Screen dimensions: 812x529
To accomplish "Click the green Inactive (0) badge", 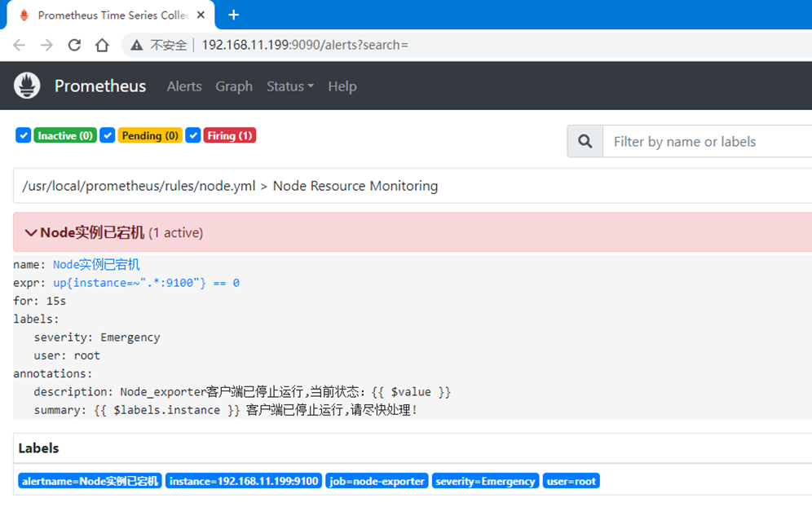I will 65,135.
